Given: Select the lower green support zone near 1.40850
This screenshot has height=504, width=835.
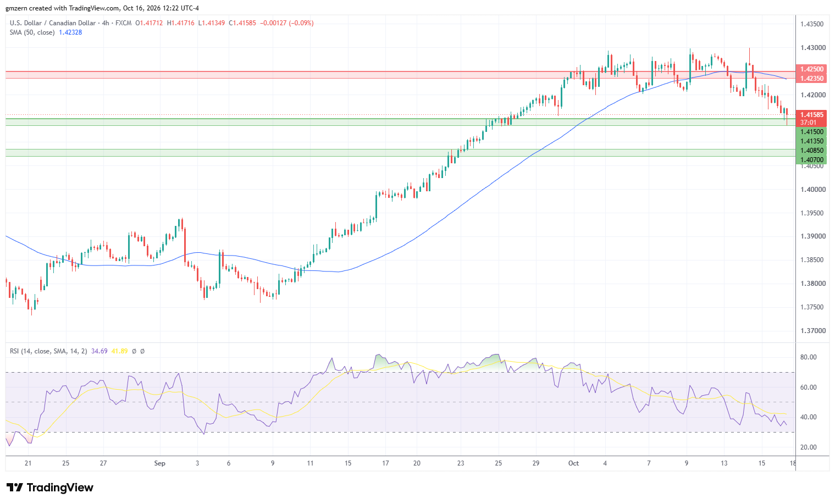Looking at the screenshot, I should coord(400,153).
